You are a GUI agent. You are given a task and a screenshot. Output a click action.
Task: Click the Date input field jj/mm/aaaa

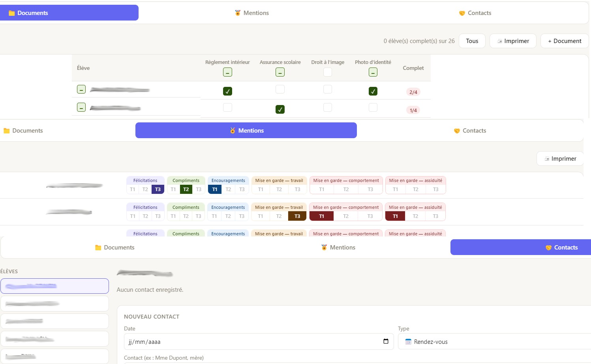pos(253,342)
